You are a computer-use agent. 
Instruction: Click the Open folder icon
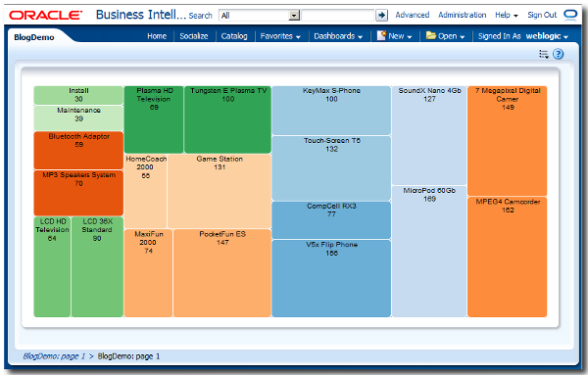[431, 35]
